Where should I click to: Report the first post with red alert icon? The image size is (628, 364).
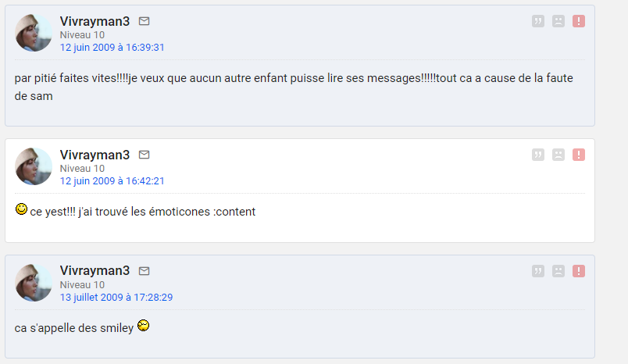[579, 21]
